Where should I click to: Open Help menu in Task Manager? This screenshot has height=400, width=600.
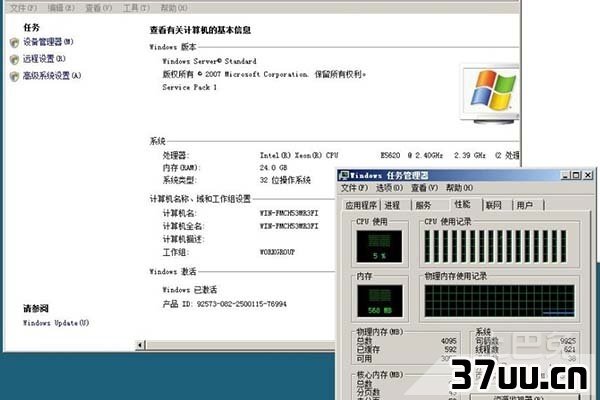(x=460, y=188)
